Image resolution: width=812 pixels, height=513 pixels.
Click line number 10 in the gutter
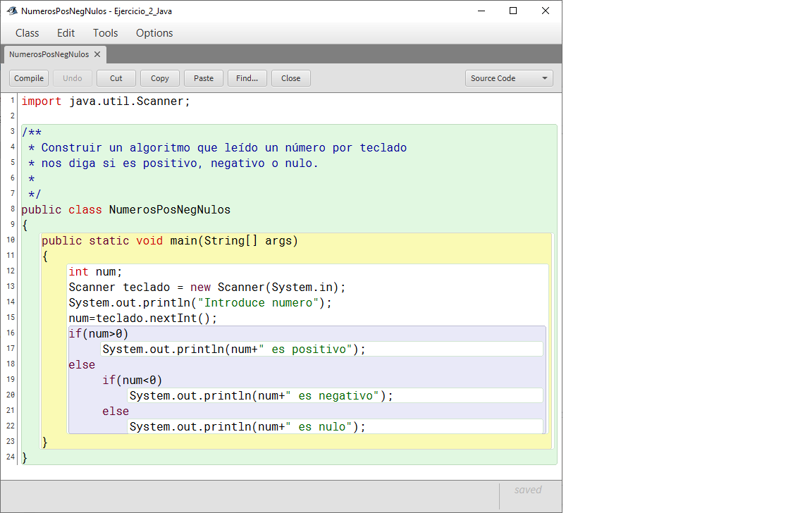(x=11, y=240)
